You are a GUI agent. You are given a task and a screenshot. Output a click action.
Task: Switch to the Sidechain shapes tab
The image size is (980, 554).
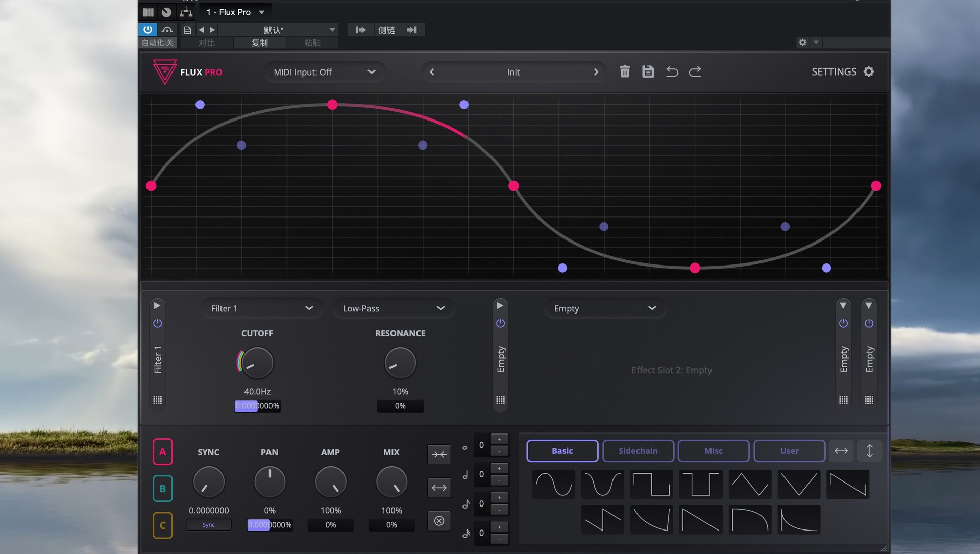point(638,451)
